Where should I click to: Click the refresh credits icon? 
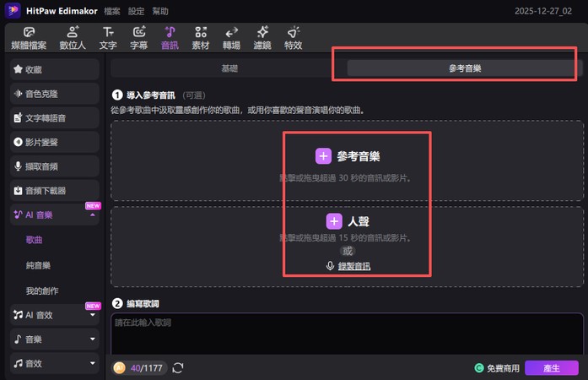pyautogui.click(x=178, y=368)
